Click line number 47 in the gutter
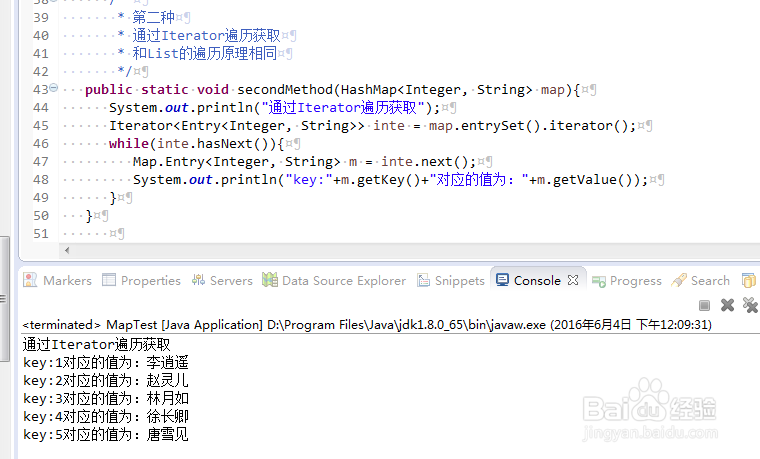Viewport: 760px width, 459px height. click(40, 162)
